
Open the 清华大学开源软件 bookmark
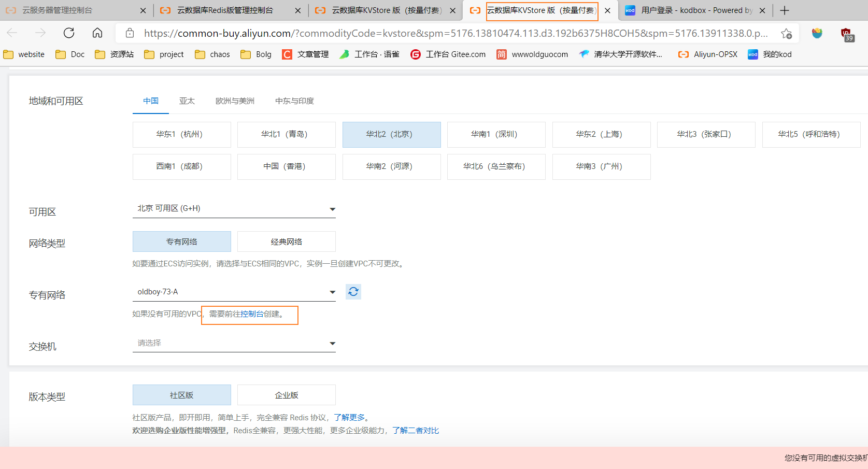[x=621, y=54]
